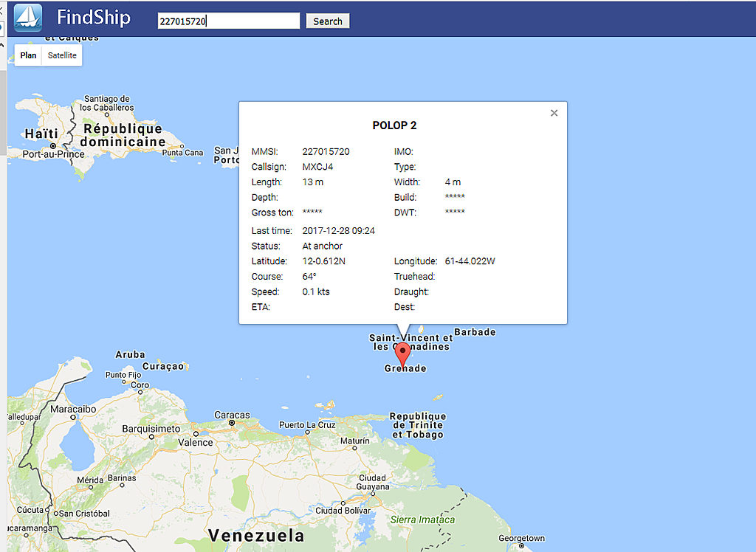This screenshot has width=756, height=552.
Task: Switch map to Plan view
Action: click(x=29, y=55)
